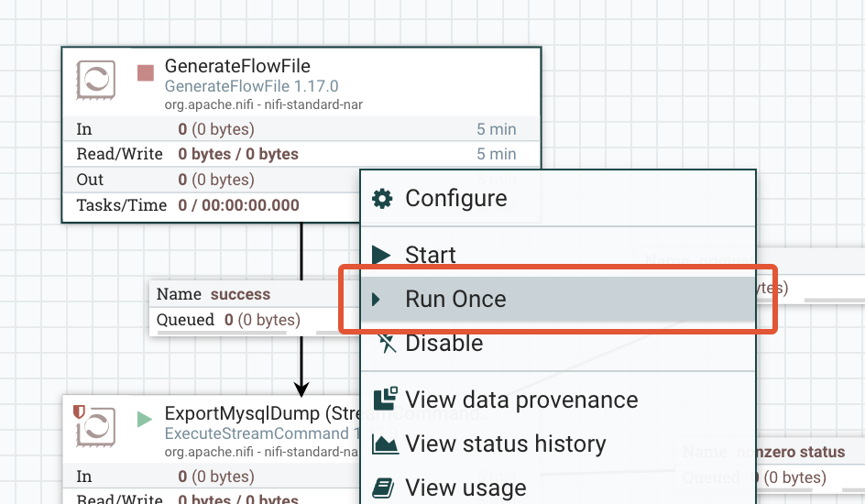Select Start in the context menu
Viewport: 865px width, 504px height.
coord(558,255)
